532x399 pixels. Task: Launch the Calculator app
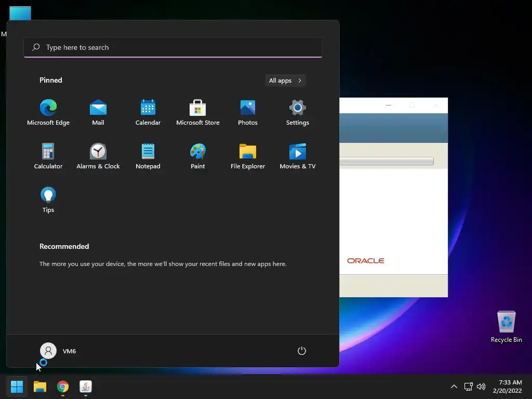(48, 156)
